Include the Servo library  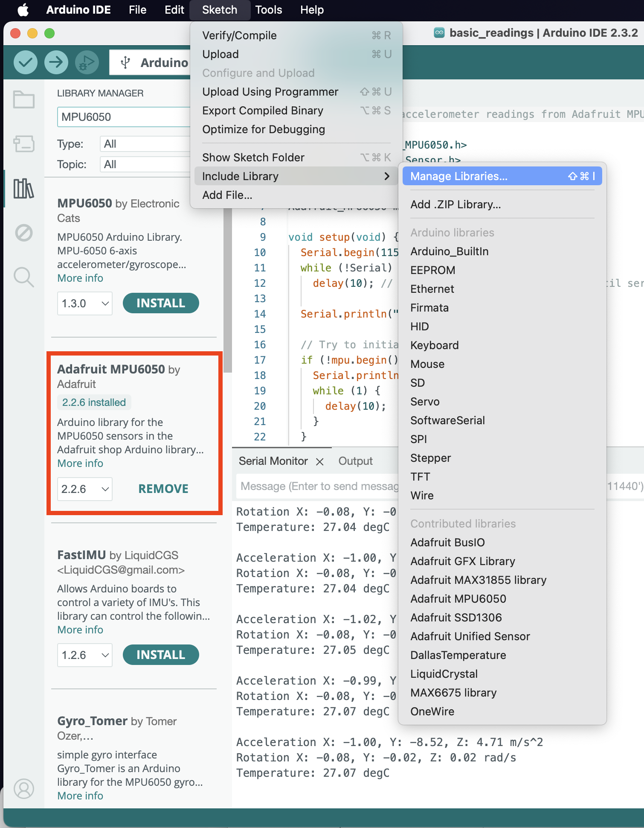[502, 402]
